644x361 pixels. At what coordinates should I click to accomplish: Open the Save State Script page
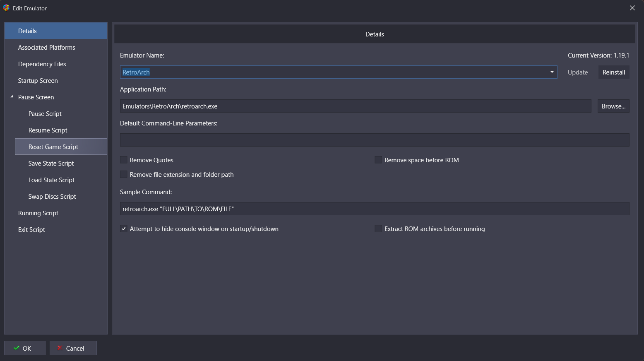(61, 163)
